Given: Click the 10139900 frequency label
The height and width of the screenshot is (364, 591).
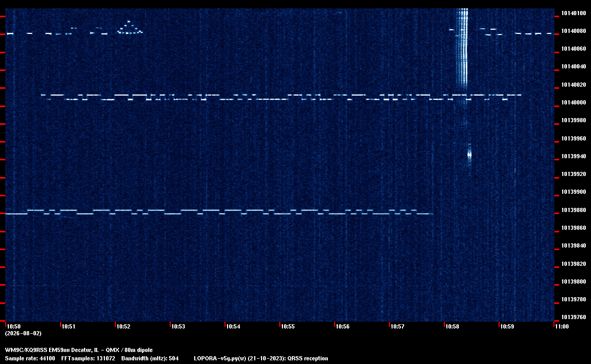Looking at the screenshot, I should pyautogui.click(x=574, y=192).
